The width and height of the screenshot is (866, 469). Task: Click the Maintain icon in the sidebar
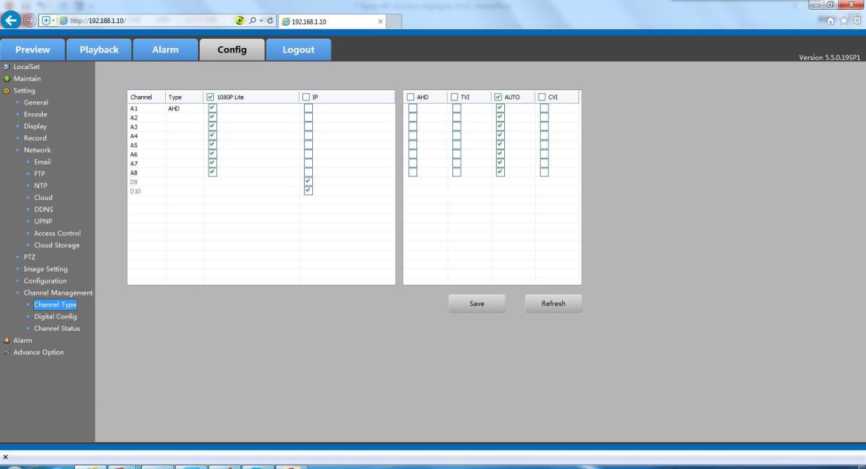[x=6, y=78]
